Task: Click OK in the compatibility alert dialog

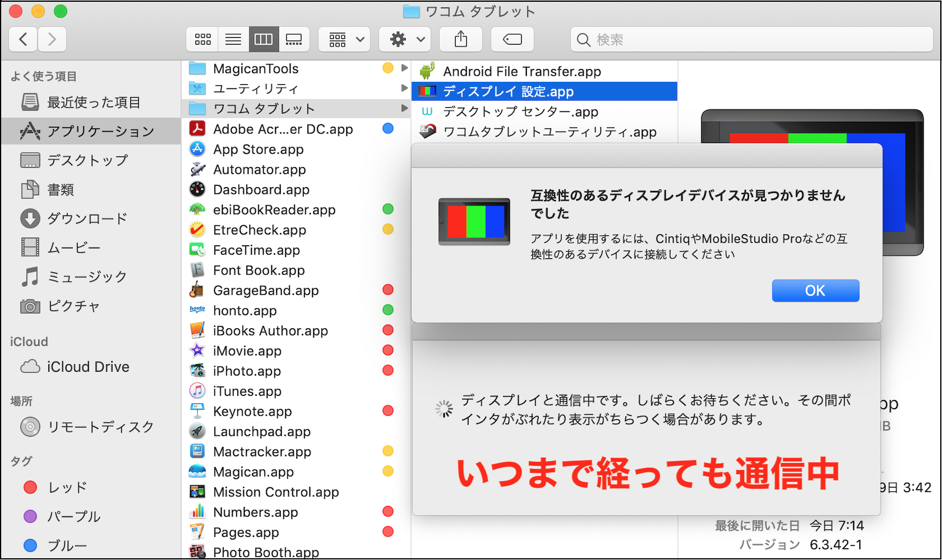Action: pos(815,291)
